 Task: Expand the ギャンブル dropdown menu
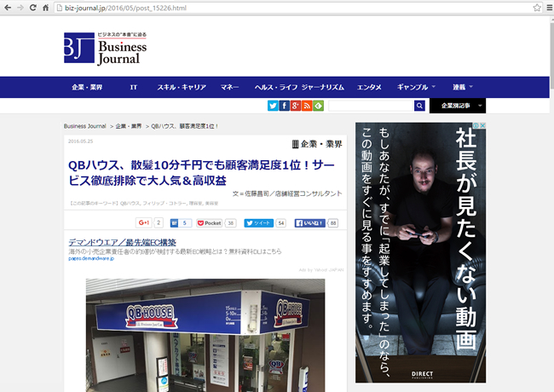coord(417,87)
